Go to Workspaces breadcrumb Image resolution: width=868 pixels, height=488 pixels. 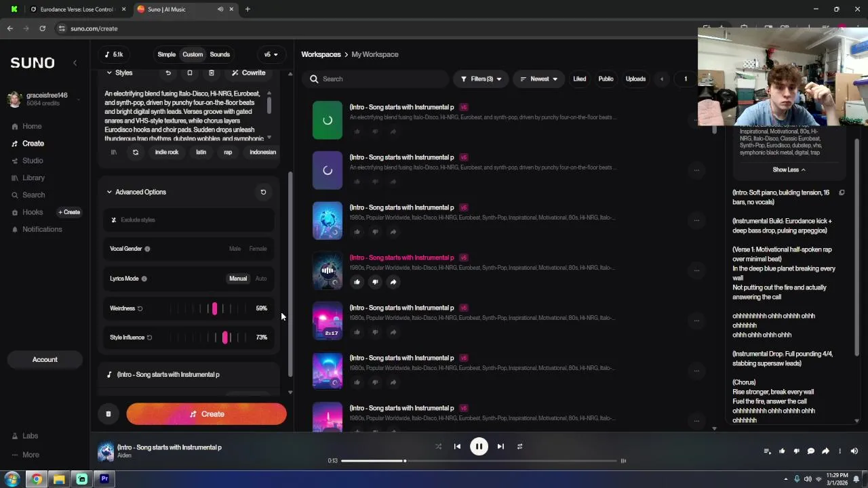[321, 54]
